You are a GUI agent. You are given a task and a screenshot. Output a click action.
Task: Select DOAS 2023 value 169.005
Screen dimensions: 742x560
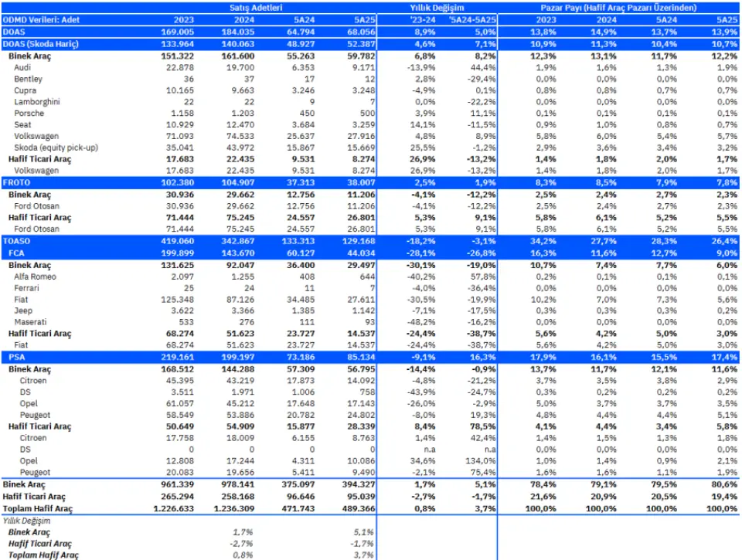point(178,32)
